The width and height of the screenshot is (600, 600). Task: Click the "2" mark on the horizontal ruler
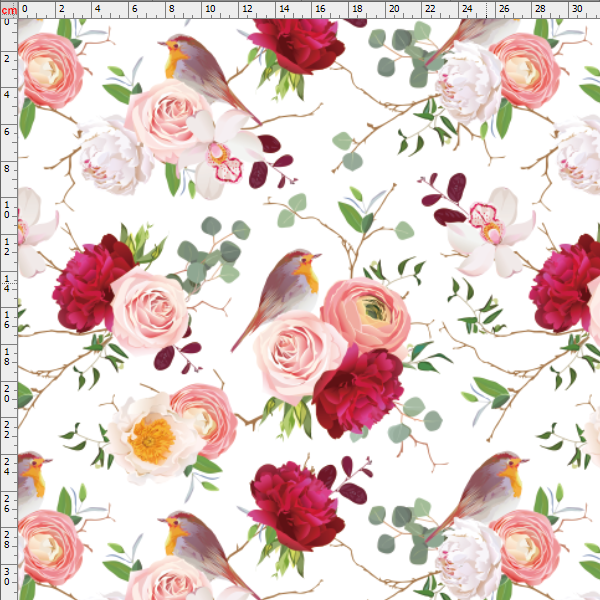62,8
